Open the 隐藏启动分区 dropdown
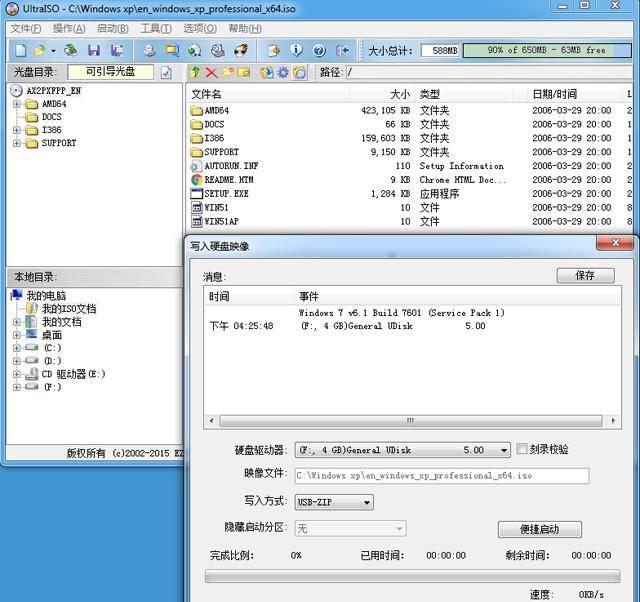This screenshot has width=640, height=602. tap(399, 529)
